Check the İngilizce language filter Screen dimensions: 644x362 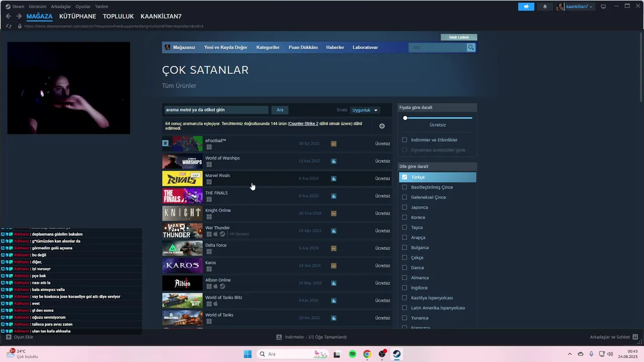point(405,288)
